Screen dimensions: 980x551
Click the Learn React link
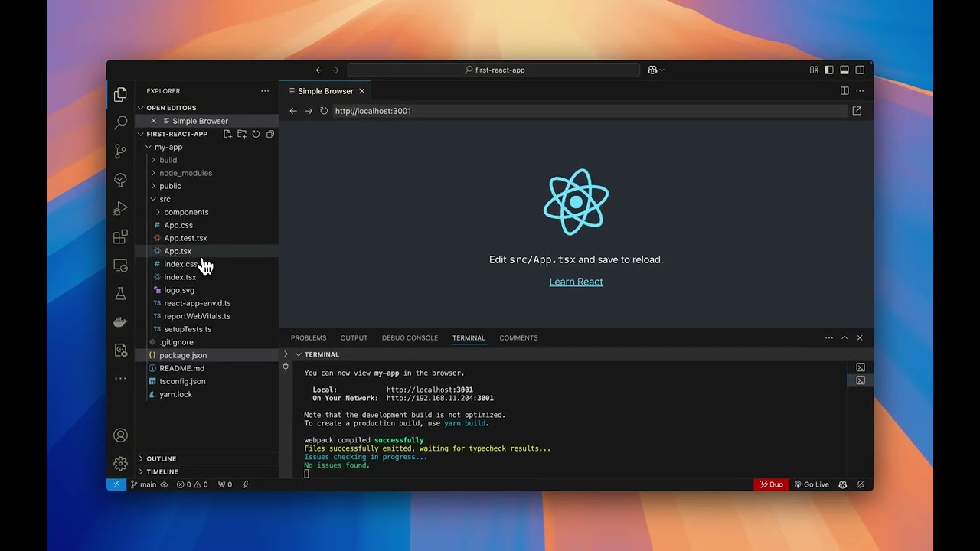pos(576,282)
